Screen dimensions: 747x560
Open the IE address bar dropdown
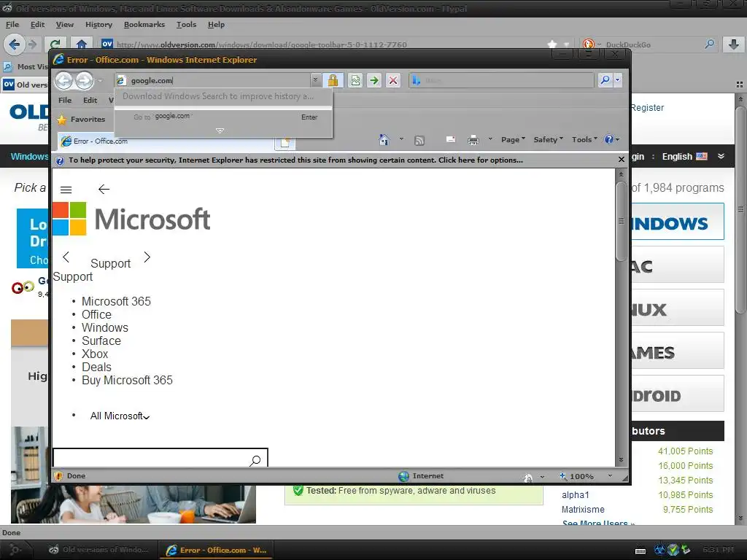point(315,80)
